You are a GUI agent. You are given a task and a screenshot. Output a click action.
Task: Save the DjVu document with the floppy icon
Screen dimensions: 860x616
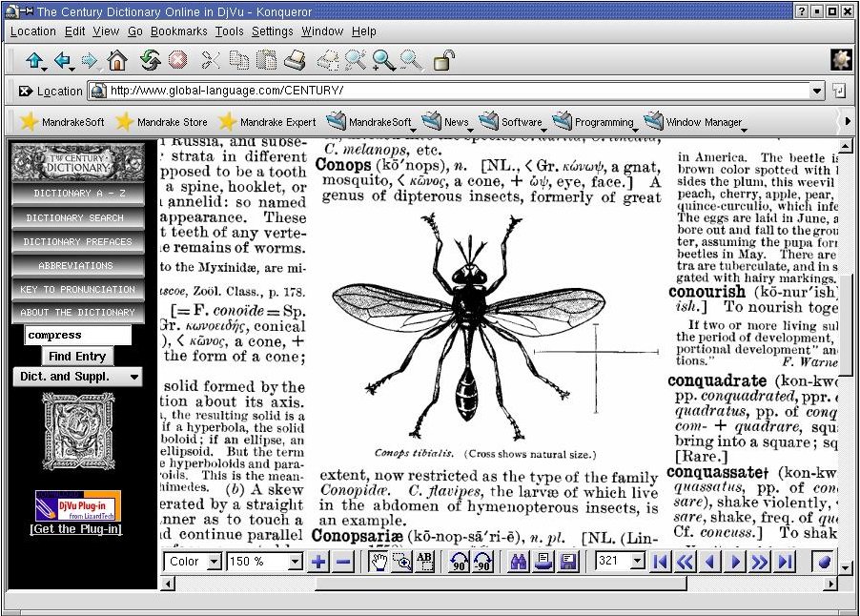click(x=568, y=562)
